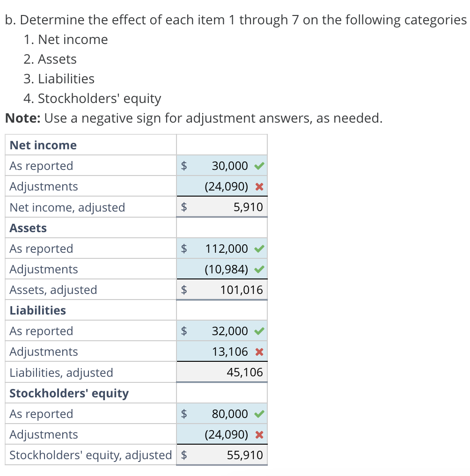This screenshot has width=470, height=476.
Task: Click the green checkmark beside 112,000 assets
Action: click(x=260, y=249)
